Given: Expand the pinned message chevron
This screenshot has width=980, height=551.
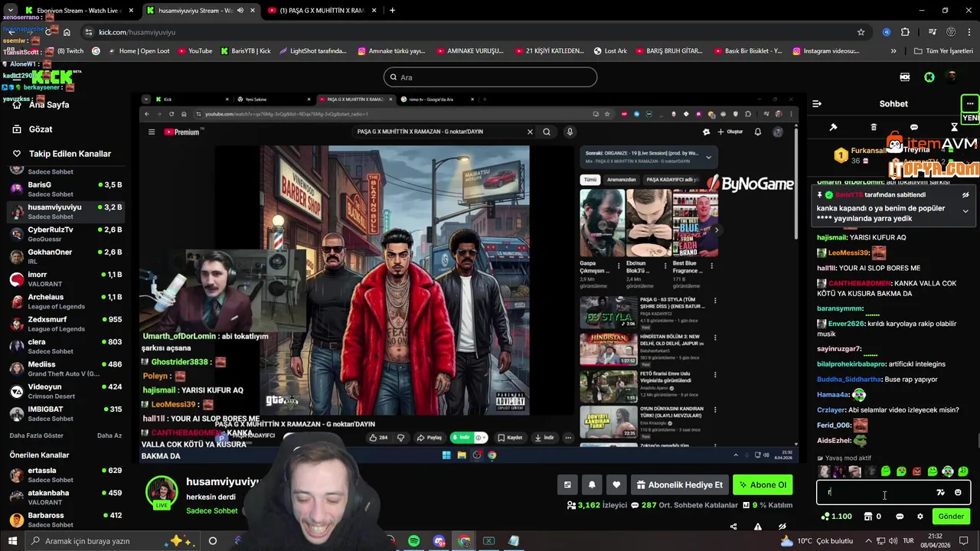Looking at the screenshot, I should click(x=965, y=211).
